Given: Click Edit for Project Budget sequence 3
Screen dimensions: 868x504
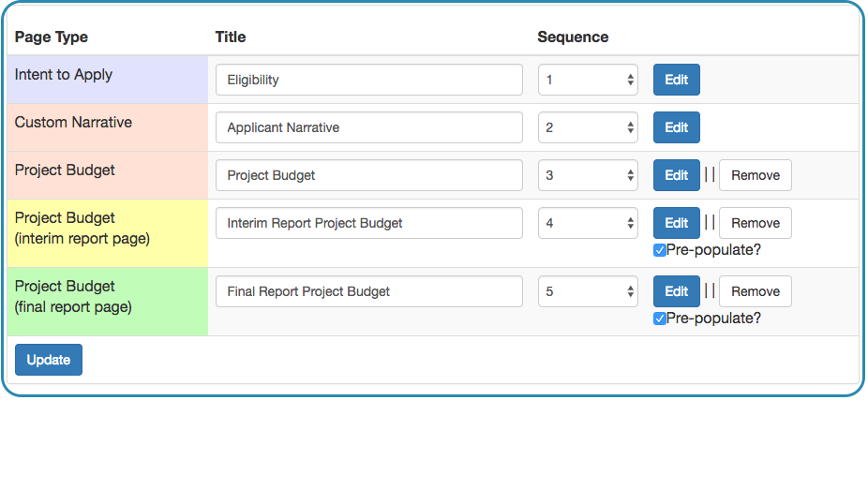Looking at the screenshot, I should click(x=676, y=175).
